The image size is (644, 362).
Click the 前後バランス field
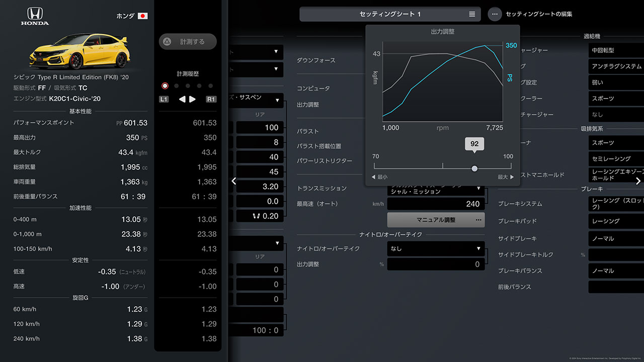coord(616,287)
